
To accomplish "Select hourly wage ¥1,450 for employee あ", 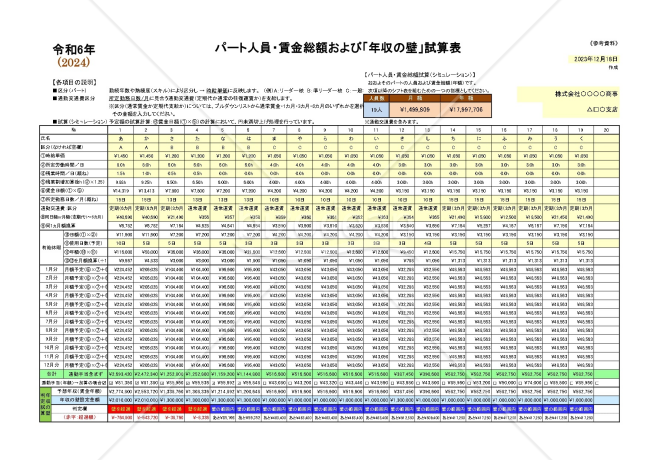I will pos(121,156).
